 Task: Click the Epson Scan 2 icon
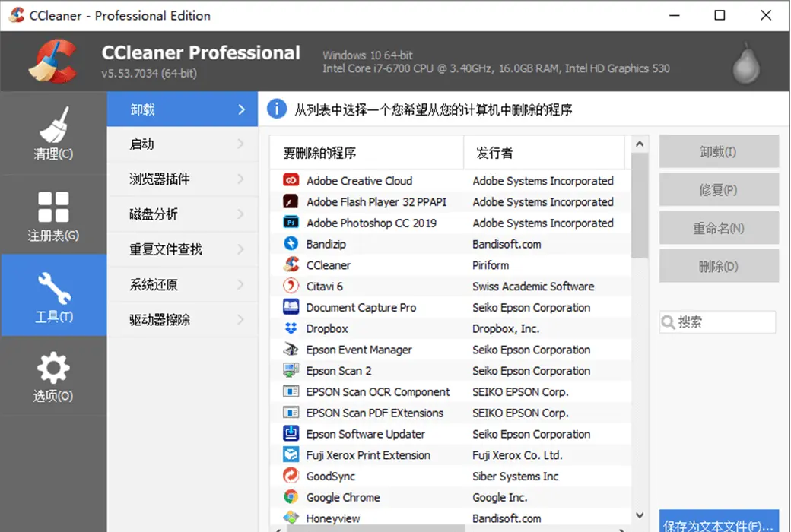coord(291,370)
